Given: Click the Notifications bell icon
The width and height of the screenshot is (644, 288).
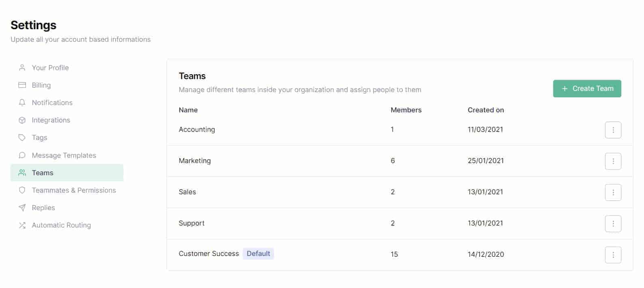Looking at the screenshot, I should [22, 103].
